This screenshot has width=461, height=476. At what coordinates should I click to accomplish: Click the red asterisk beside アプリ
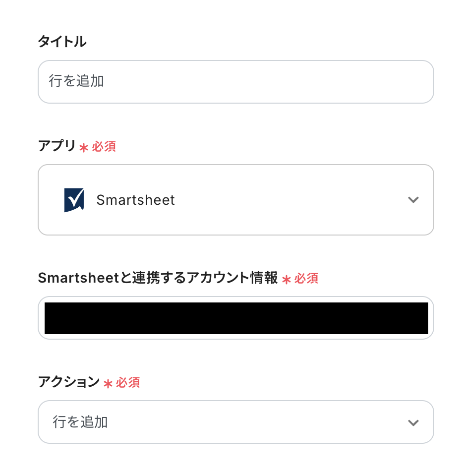[84, 148]
